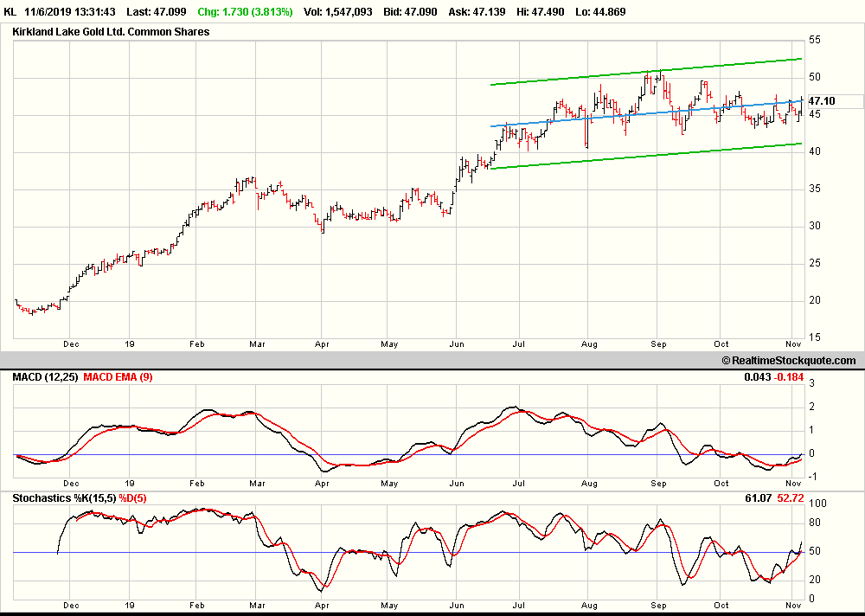Select the red MACD EMA value -0.184

click(788, 377)
